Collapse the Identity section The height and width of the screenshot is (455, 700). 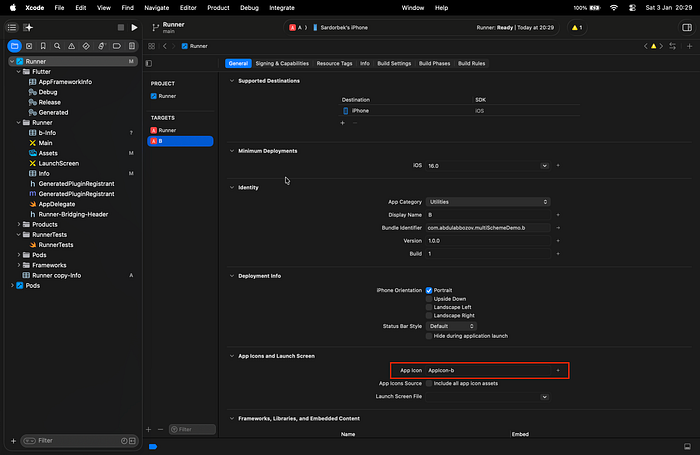click(x=232, y=188)
